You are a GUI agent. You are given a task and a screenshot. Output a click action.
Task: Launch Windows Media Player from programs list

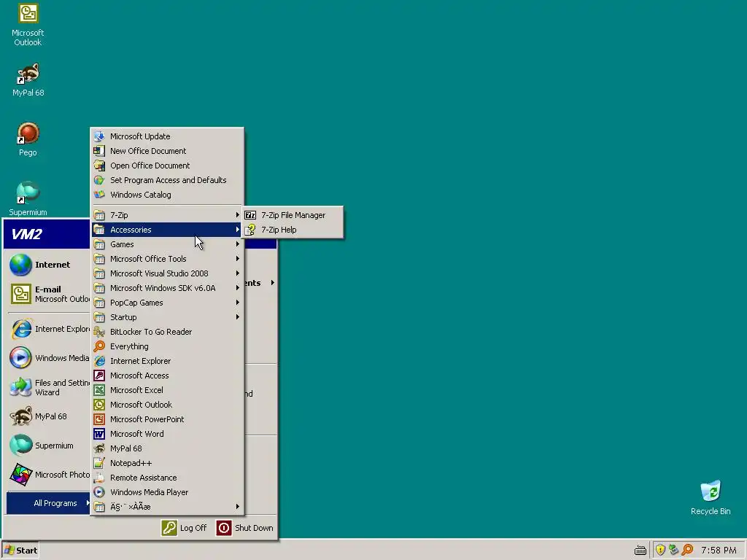[167, 492]
